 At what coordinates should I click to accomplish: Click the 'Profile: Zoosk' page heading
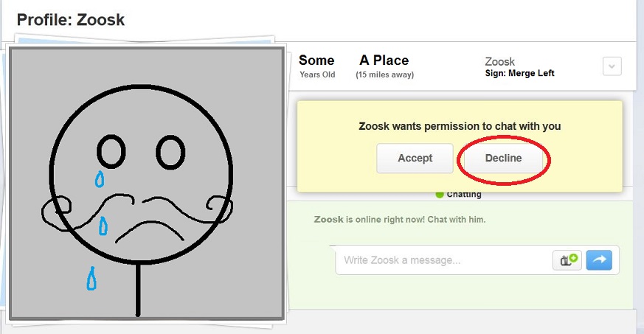click(x=71, y=20)
